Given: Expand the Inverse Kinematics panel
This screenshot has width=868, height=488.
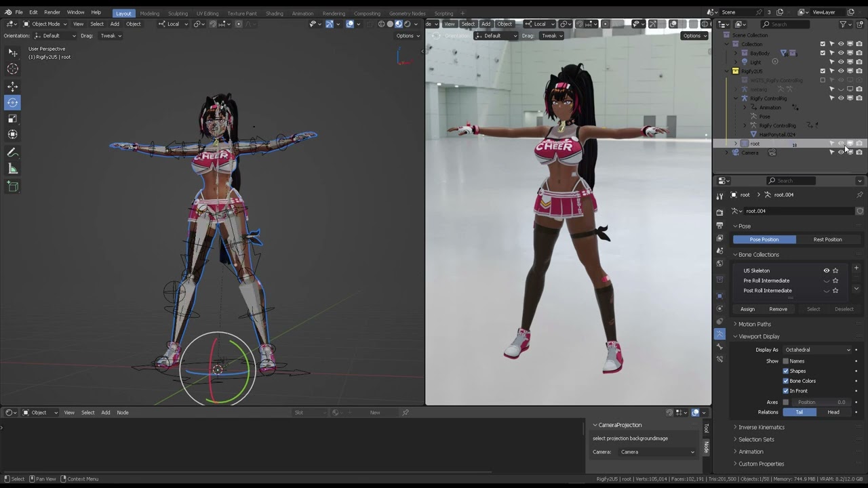Looking at the screenshot, I should pyautogui.click(x=761, y=427).
